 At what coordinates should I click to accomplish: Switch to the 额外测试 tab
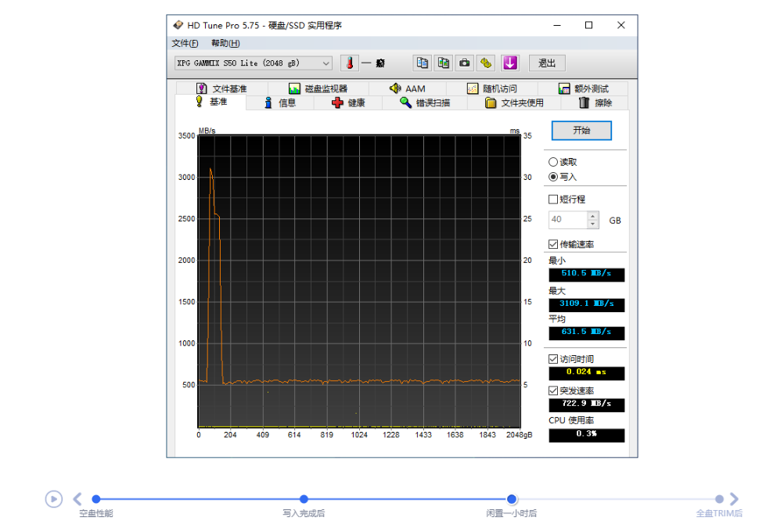[583, 88]
